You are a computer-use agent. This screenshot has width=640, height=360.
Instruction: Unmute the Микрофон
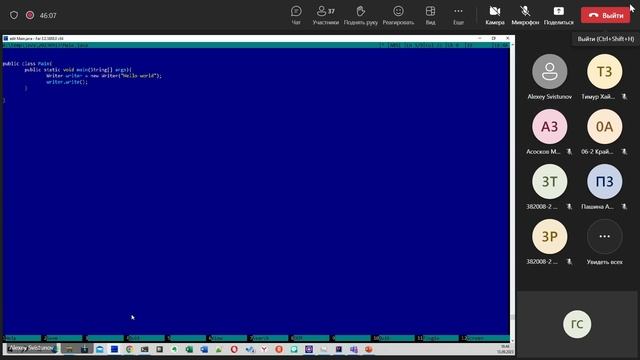tap(525, 16)
